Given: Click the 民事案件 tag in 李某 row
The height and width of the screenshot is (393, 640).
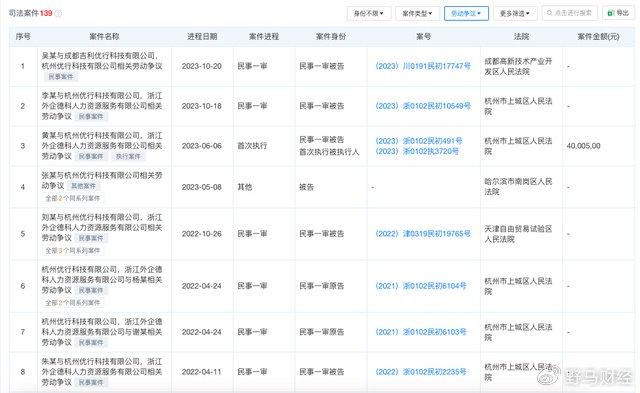Looking at the screenshot, I should (91, 117).
